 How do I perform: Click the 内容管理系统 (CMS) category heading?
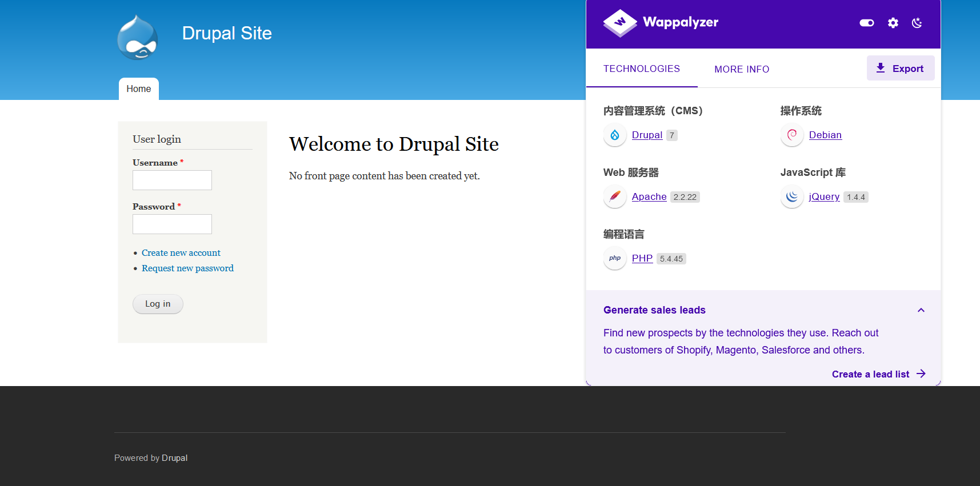(x=653, y=111)
